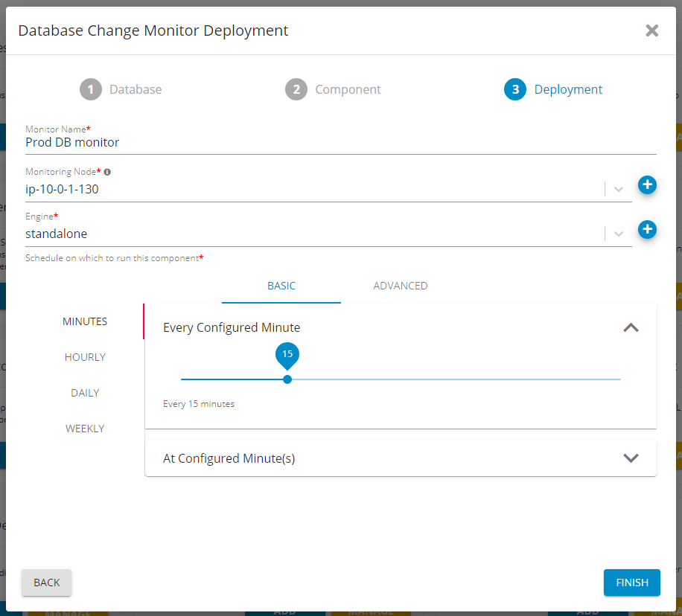Choose the HOURLY schedule option
This screenshot has width=682, height=616.
85,357
